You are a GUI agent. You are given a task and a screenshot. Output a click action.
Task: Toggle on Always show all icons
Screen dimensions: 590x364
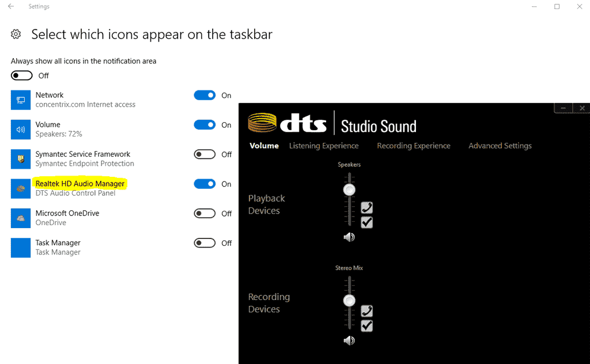(21, 75)
